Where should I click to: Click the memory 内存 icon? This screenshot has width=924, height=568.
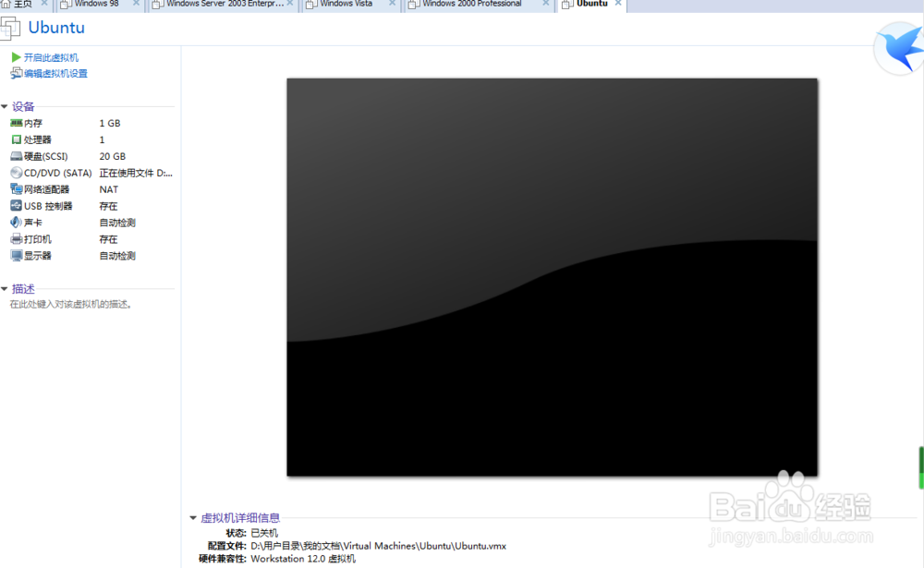tap(16, 123)
